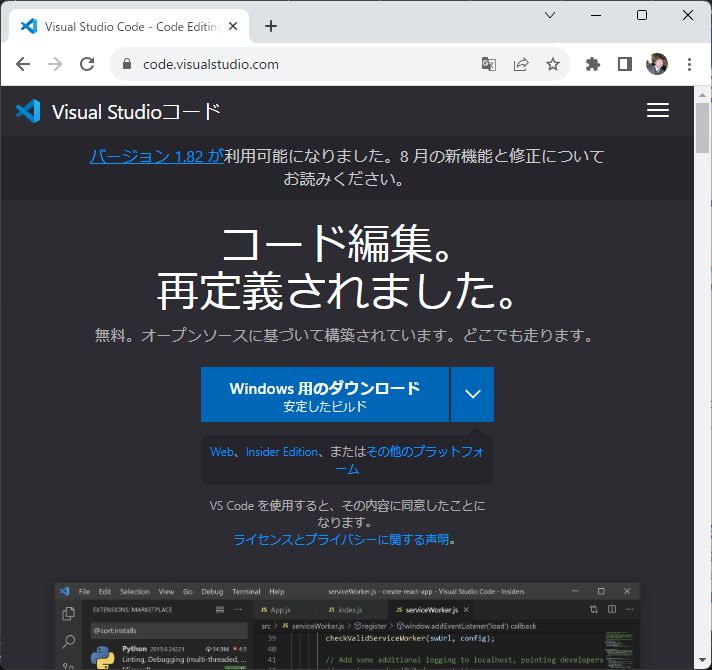Click the page vertical scrollbar thumb
712x670 pixels.
tap(702, 128)
